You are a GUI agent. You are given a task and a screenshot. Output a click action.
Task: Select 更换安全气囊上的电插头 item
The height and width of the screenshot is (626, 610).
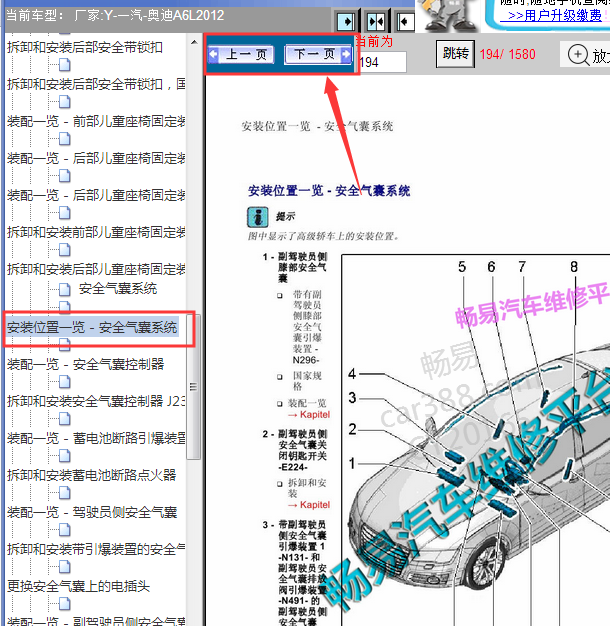click(78, 586)
